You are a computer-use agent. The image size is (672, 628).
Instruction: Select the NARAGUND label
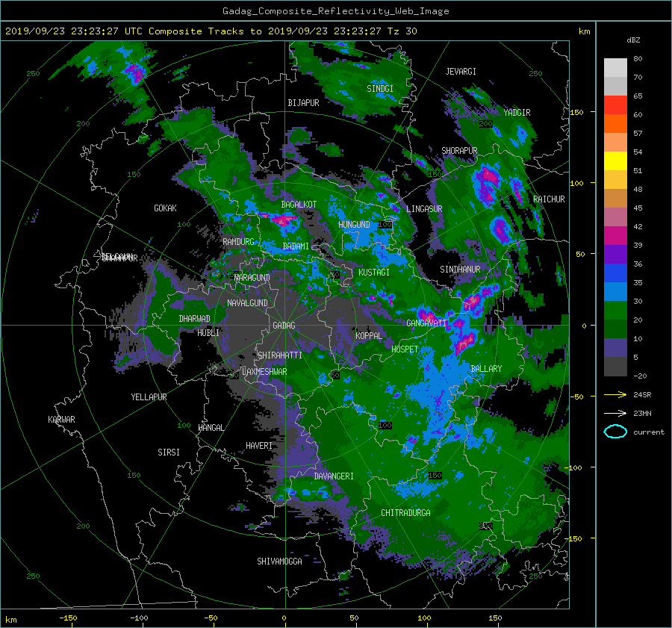pos(252,278)
